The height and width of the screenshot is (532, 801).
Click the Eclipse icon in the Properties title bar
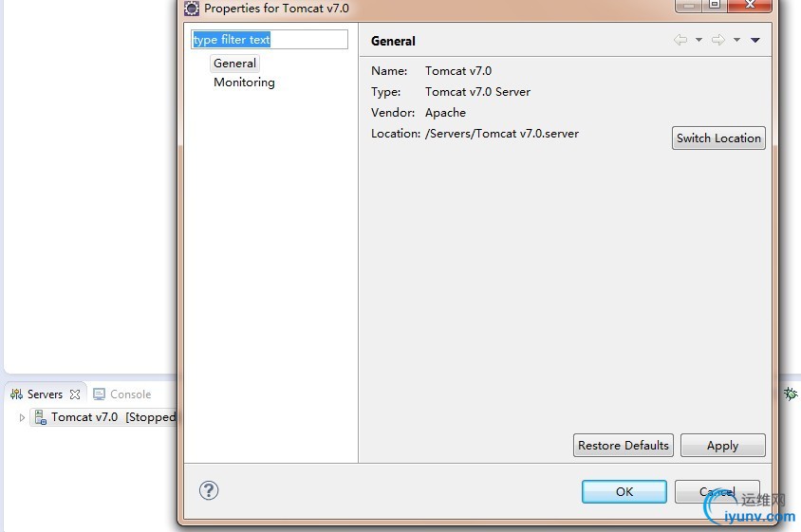point(192,9)
